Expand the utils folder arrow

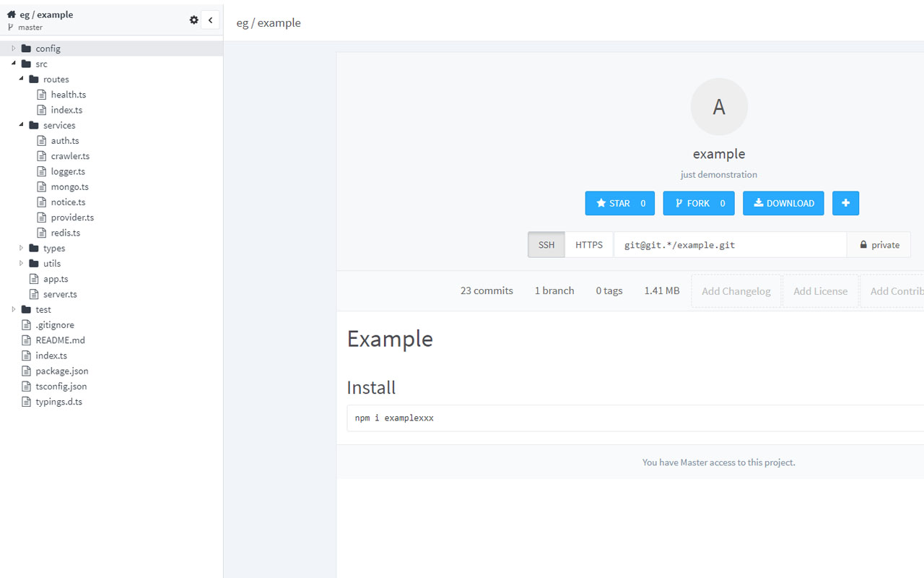pyautogui.click(x=21, y=263)
